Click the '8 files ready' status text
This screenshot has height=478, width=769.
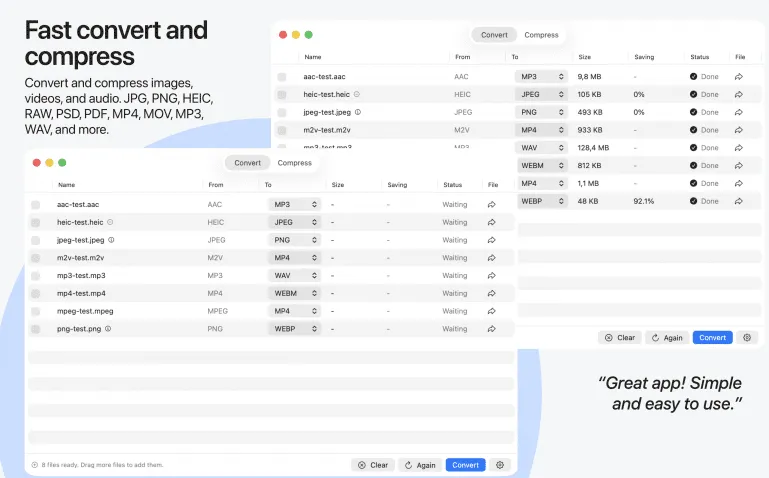coord(102,465)
